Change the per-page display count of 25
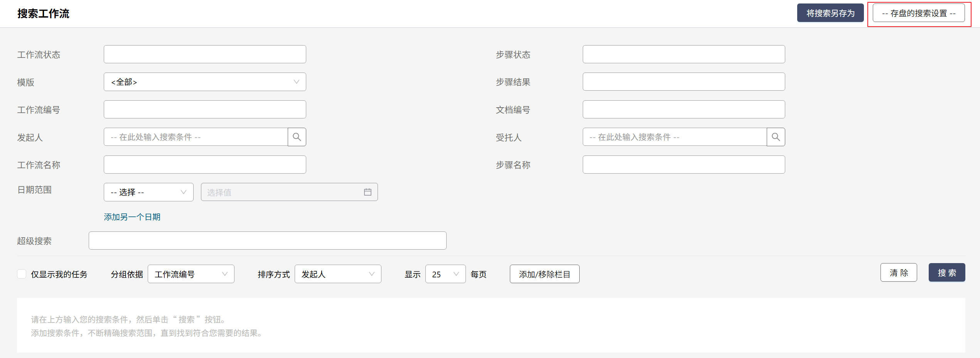 [x=445, y=274]
